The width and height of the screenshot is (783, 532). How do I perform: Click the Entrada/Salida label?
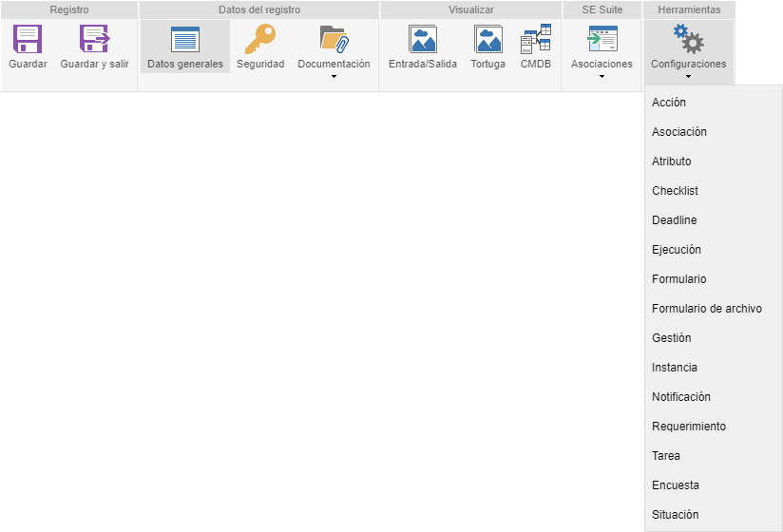point(423,64)
